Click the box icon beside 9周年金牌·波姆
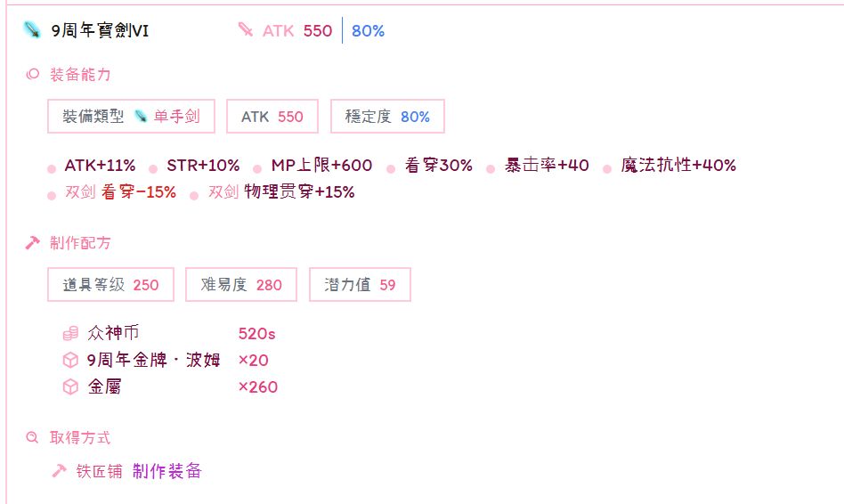The image size is (844, 504). point(70,361)
